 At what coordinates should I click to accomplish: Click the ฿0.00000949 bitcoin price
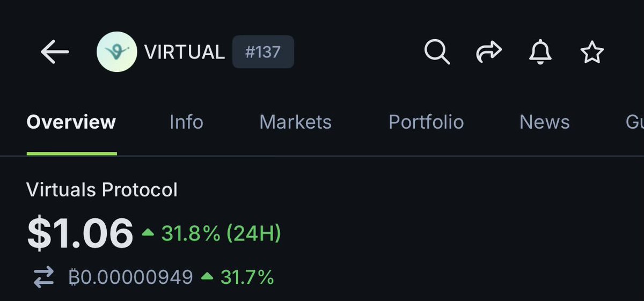(x=130, y=277)
